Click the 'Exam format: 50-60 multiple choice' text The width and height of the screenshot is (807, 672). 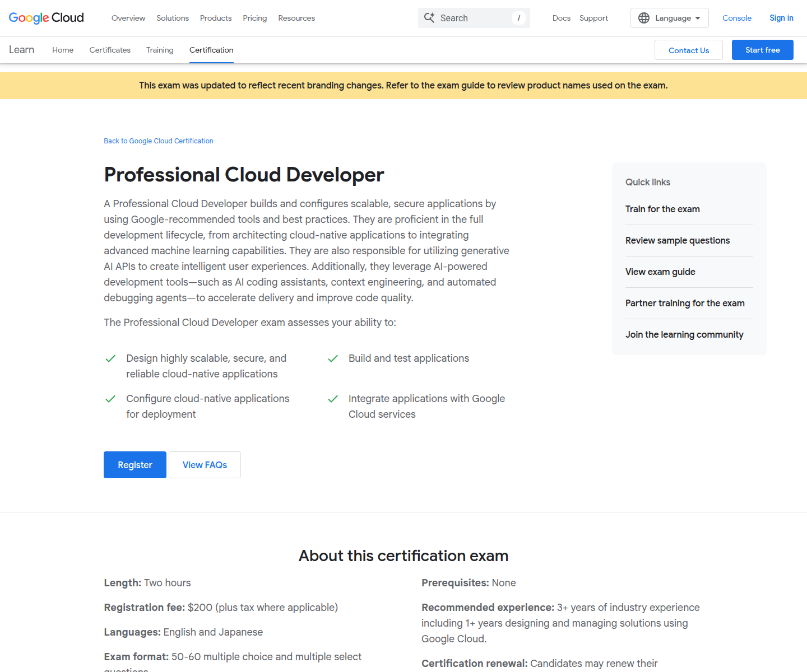click(x=233, y=662)
